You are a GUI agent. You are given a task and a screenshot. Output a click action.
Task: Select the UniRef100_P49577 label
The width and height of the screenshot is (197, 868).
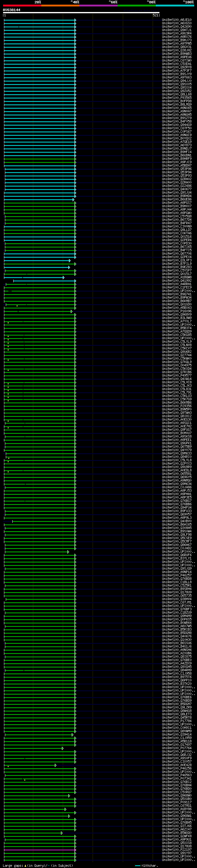pos(176,376)
